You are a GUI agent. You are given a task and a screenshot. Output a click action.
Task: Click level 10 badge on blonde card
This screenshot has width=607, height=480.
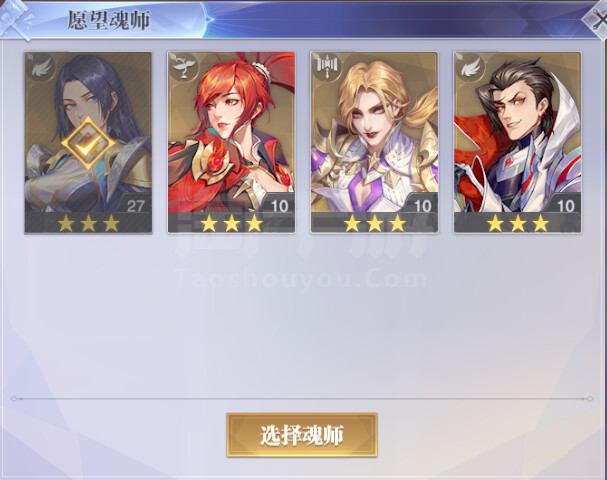pos(422,205)
